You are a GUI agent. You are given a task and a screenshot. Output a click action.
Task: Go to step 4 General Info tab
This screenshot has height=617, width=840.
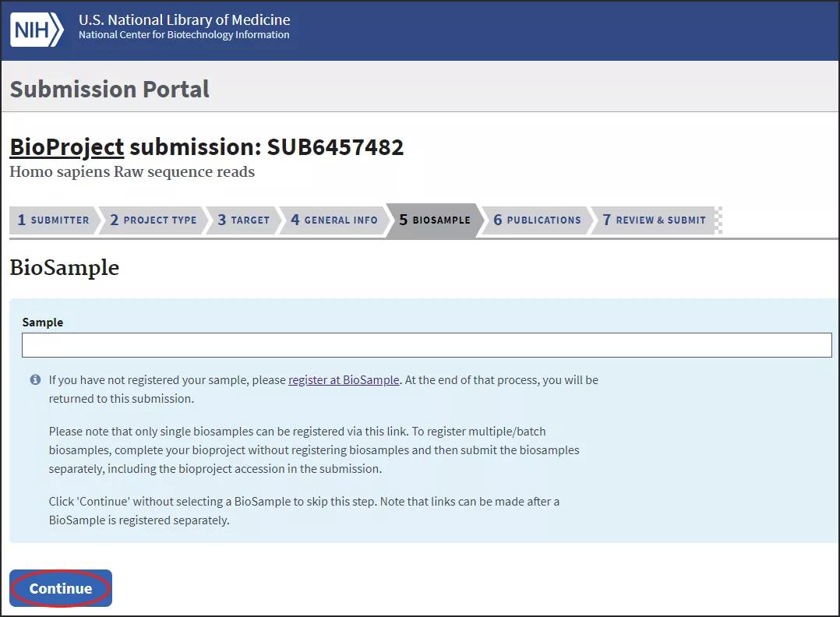click(334, 220)
